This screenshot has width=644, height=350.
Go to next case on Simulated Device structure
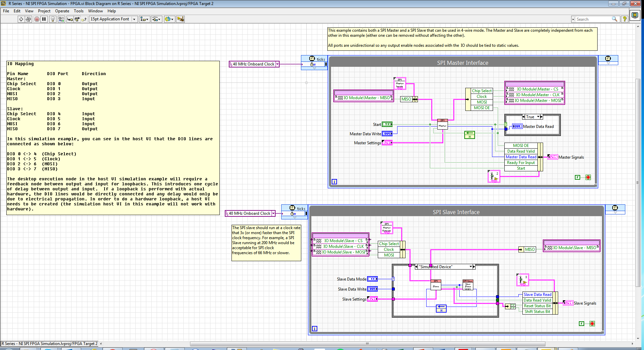tap(474, 267)
